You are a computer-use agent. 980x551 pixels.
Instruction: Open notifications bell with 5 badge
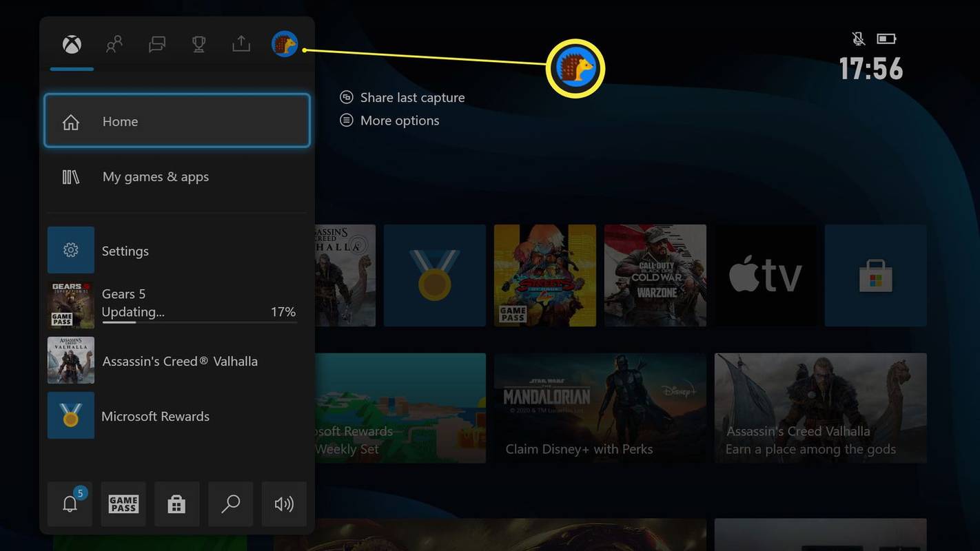tap(70, 504)
